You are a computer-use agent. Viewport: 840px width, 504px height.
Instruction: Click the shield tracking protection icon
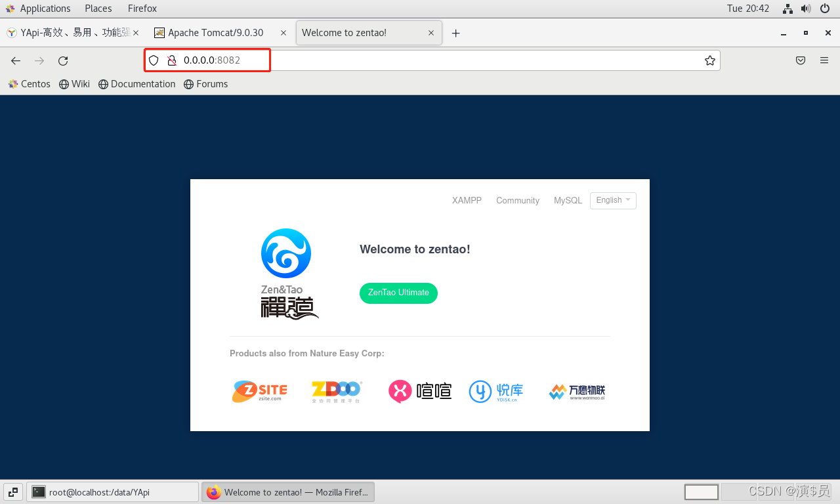pos(154,60)
